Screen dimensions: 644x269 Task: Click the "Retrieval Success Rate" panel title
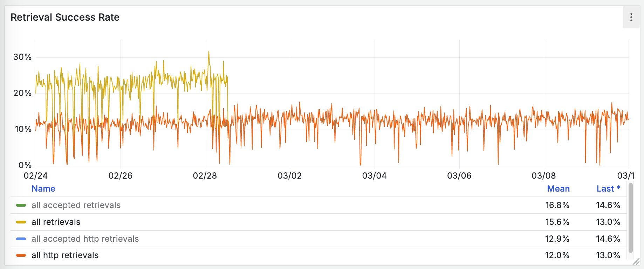pyautogui.click(x=65, y=17)
